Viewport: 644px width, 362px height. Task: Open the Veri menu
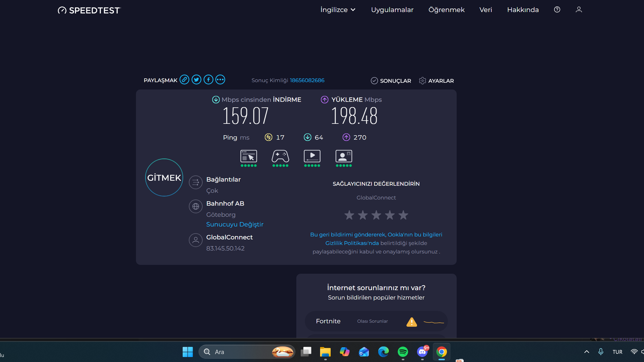tap(486, 10)
